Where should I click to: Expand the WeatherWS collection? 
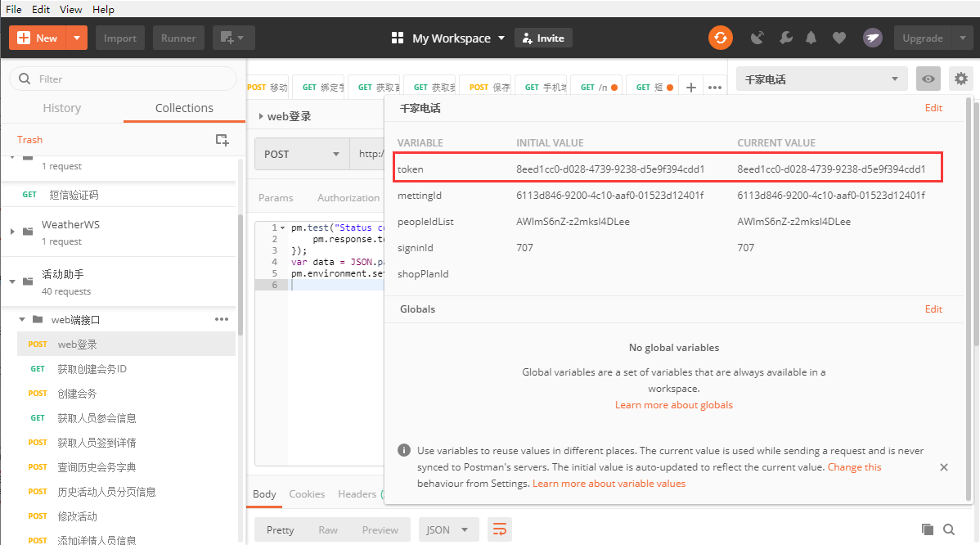12,232
